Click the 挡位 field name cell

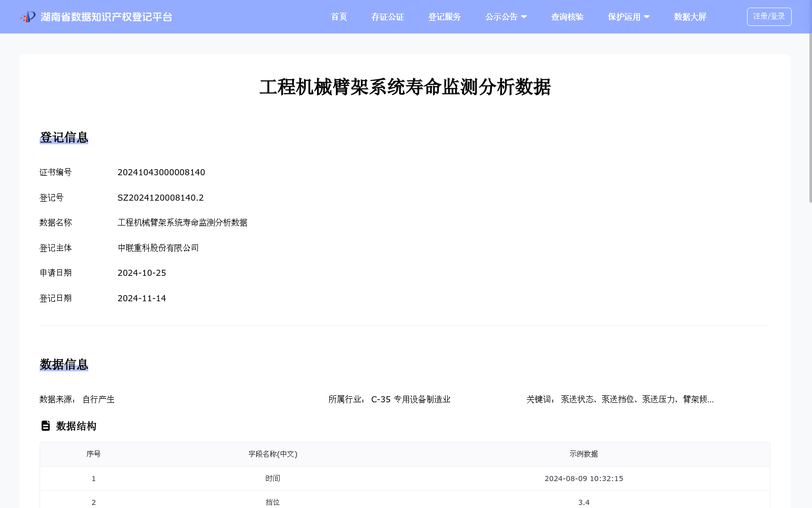[x=273, y=502]
